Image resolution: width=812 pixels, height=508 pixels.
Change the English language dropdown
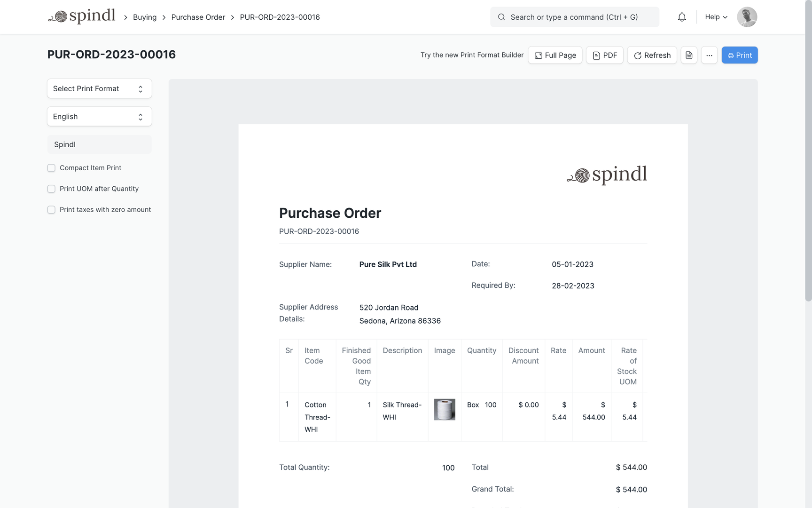tap(99, 117)
